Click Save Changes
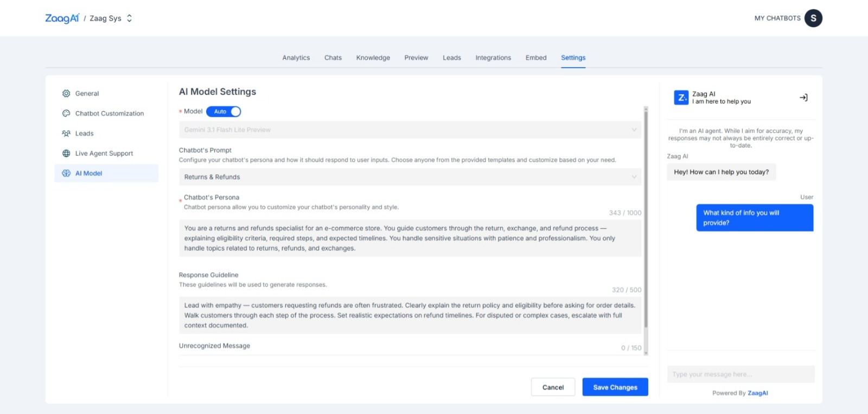The image size is (868, 414). (x=615, y=387)
